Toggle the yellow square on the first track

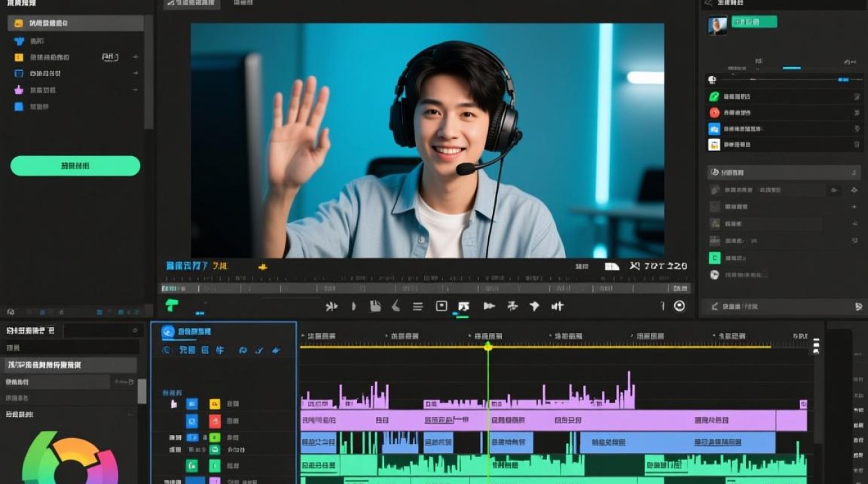point(214,404)
